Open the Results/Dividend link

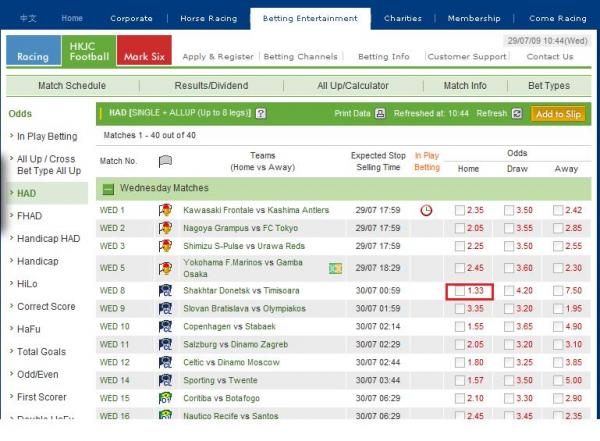pos(211,86)
